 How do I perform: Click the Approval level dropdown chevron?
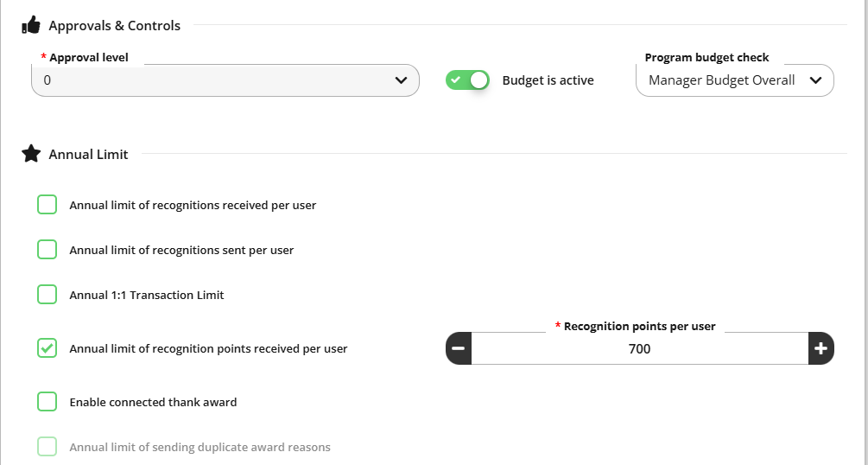(x=402, y=80)
